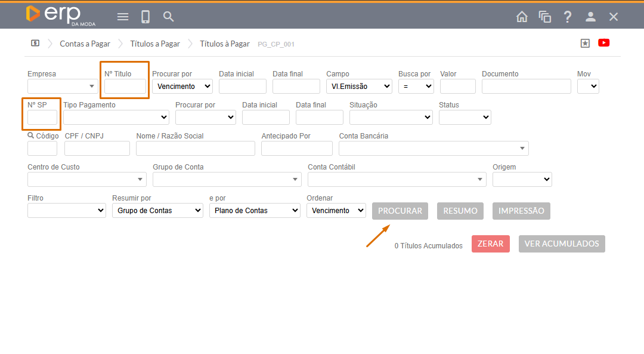Open the Ordenar Vencimento dropdown
The width and height of the screenshot is (644, 354).
click(x=336, y=211)
